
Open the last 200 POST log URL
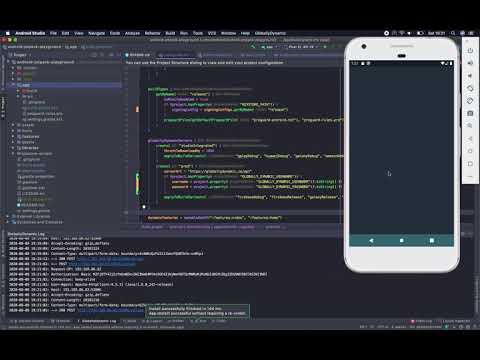point(111,310)
